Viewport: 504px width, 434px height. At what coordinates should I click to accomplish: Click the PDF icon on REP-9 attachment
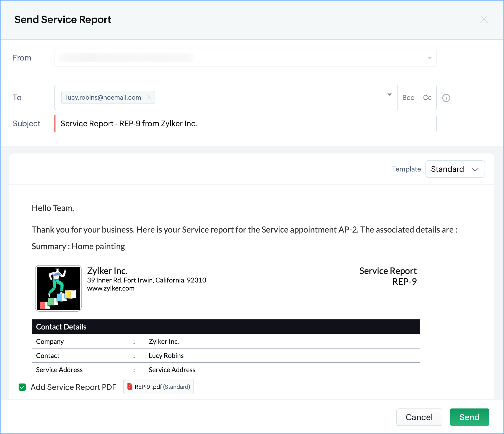pos(130,386)
